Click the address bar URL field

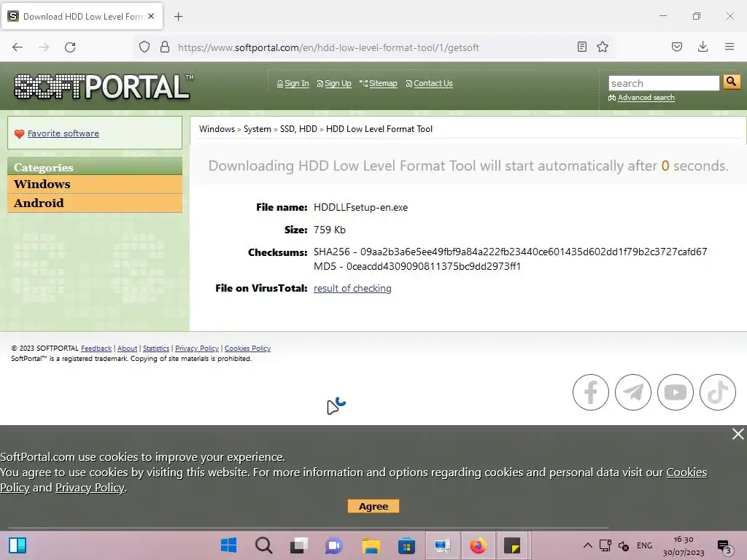point(328,47)
